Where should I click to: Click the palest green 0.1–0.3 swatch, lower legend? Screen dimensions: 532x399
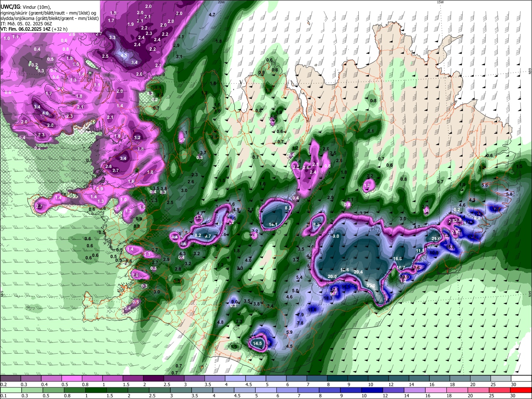tap(10, 390)
